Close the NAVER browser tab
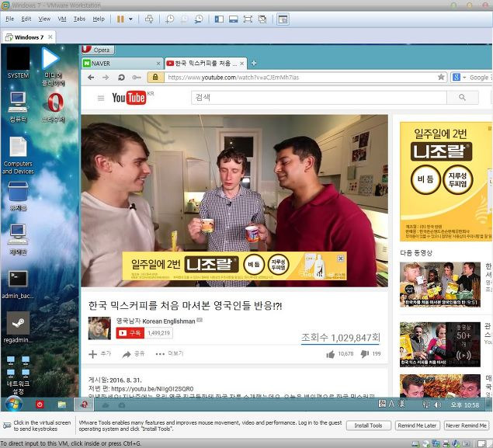Screen dimensions: 493x448 point(158,64)
